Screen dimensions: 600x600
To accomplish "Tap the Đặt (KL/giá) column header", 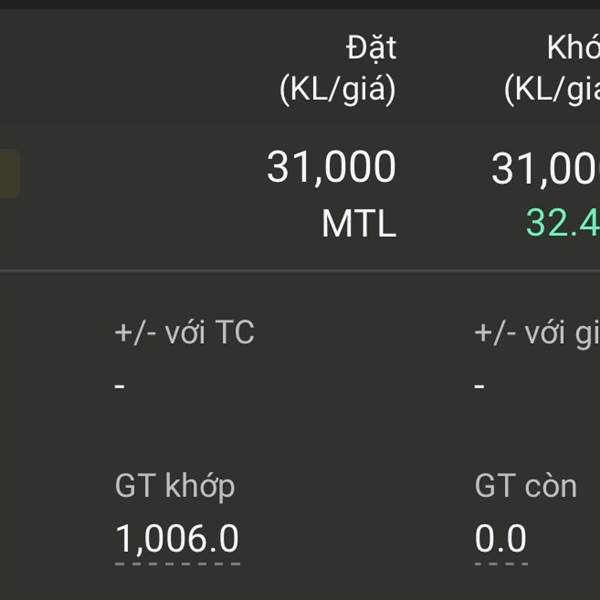I will click(338, 69).
